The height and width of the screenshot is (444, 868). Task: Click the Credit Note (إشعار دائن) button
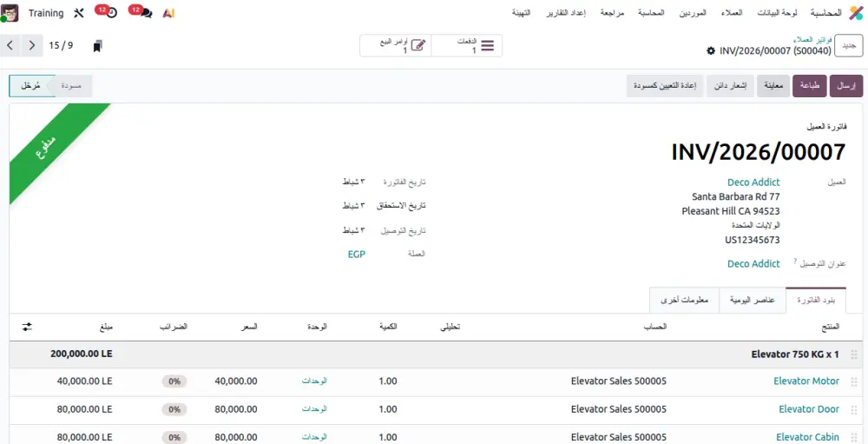click(x=730, y=86)
